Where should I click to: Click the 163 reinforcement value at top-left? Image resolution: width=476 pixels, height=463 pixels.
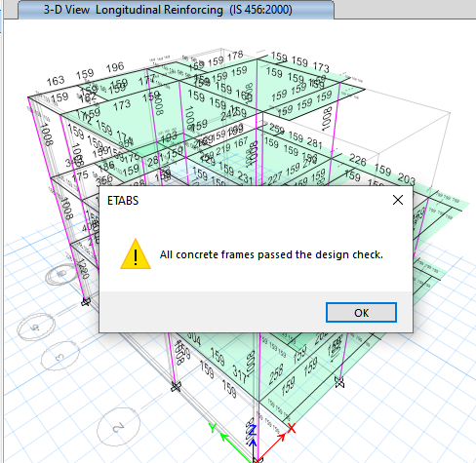tap(56, 81)
